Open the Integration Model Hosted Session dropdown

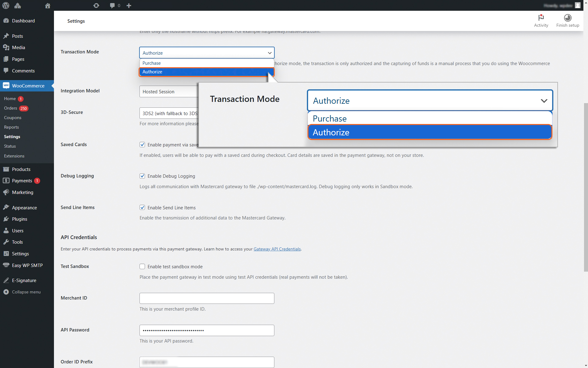click(169, 91)
